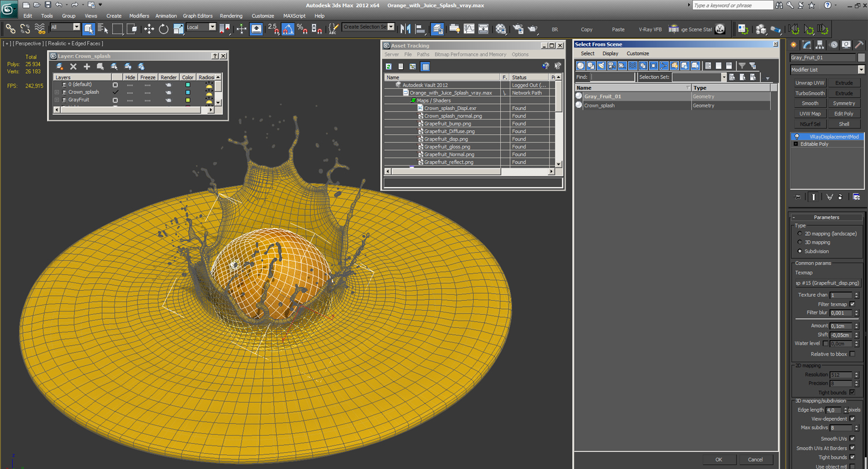Open the Rendering menu
The image size is (868, 469).
tap(231, 16)
